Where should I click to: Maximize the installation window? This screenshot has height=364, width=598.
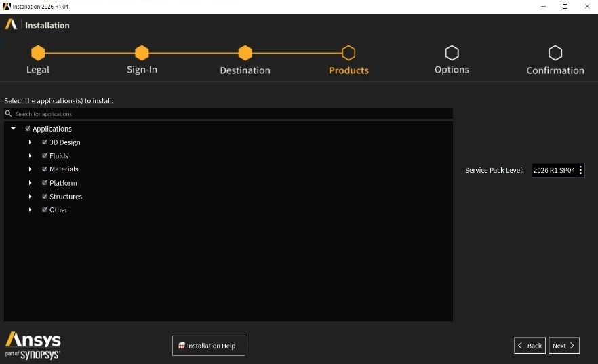(565, 7)
